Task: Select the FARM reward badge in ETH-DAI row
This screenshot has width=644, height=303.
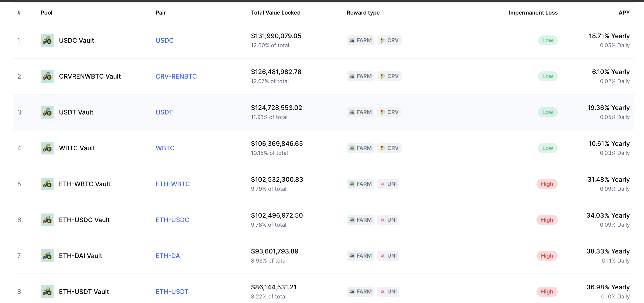Action: pos(360,256)
